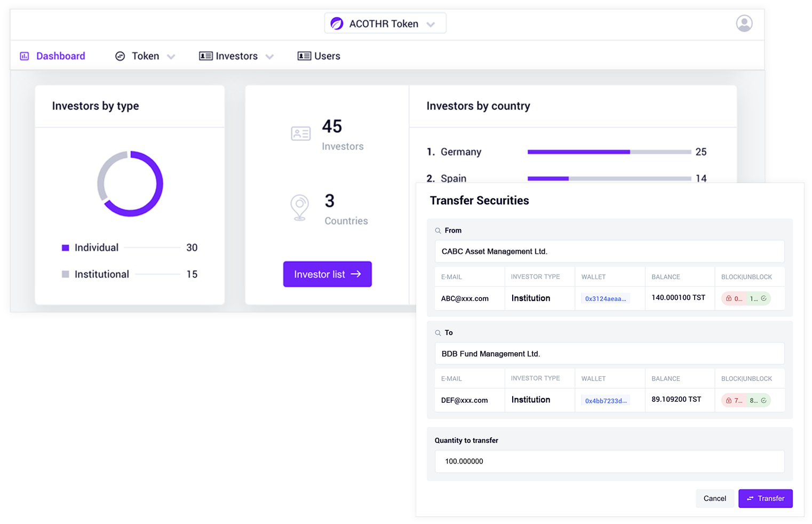Click the Quantity to transfer input field

pyautogui.click(x=609, y=461)
